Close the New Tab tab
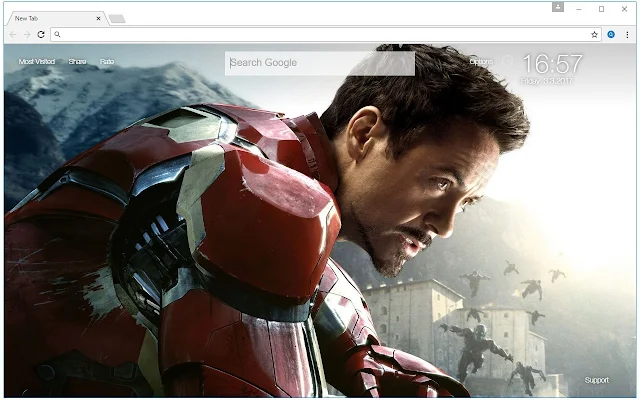 98,18
